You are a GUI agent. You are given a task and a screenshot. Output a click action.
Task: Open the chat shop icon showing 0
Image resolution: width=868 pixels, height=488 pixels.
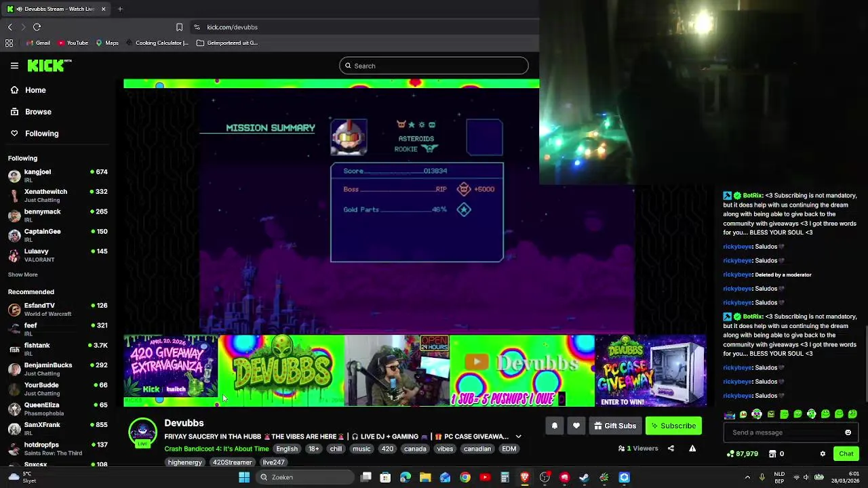click(x=776, y=453)
